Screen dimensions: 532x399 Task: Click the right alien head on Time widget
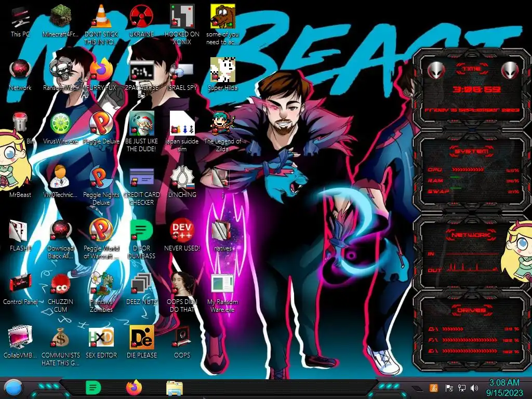click(510, 71)
